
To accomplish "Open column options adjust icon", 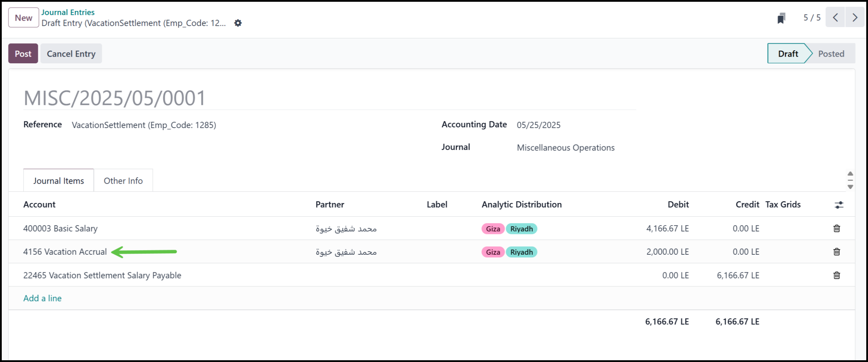I will [x=839, y=205].
